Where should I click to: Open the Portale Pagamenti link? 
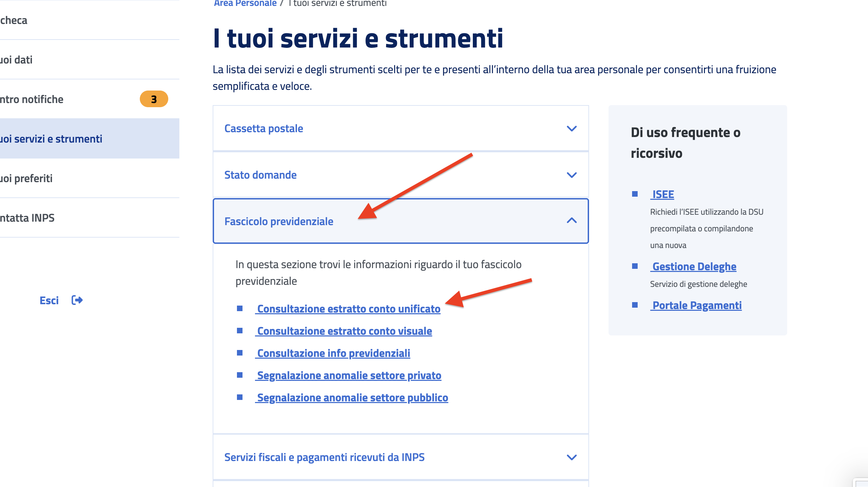click(x=696, y=305)
